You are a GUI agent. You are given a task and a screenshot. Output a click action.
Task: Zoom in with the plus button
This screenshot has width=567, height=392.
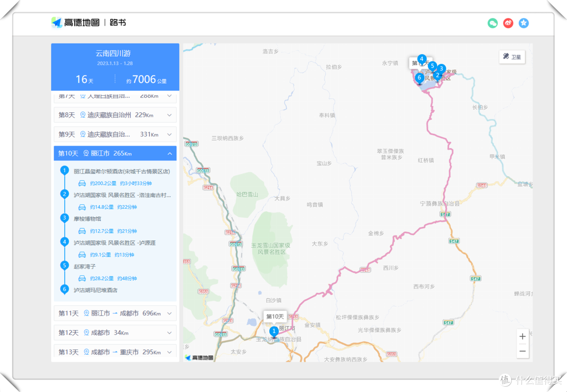click(x=522, y=336)
